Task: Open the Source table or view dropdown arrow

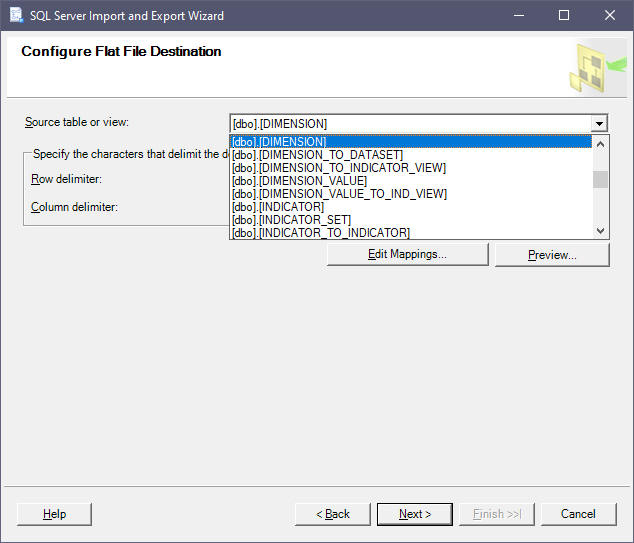Action: point(599,123)
